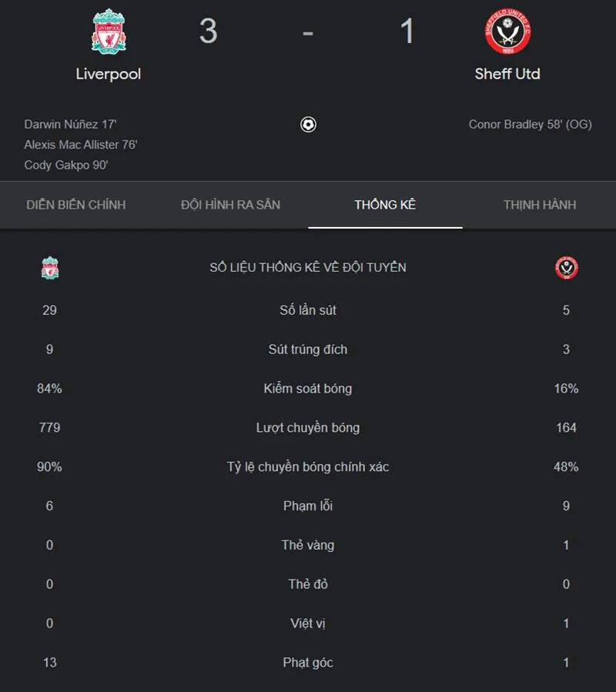Image resolution: width=616 pixels, height=692 pixels.
Task: Click the small Liverpool badge in stats header
Action: click(48, 267)
